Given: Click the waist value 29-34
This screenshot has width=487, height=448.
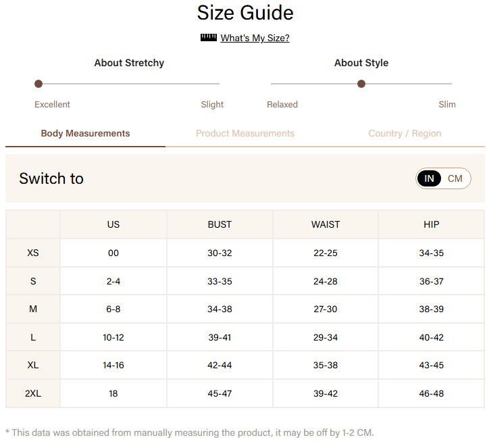Looking at the screenshot, I should click(326, 337).
